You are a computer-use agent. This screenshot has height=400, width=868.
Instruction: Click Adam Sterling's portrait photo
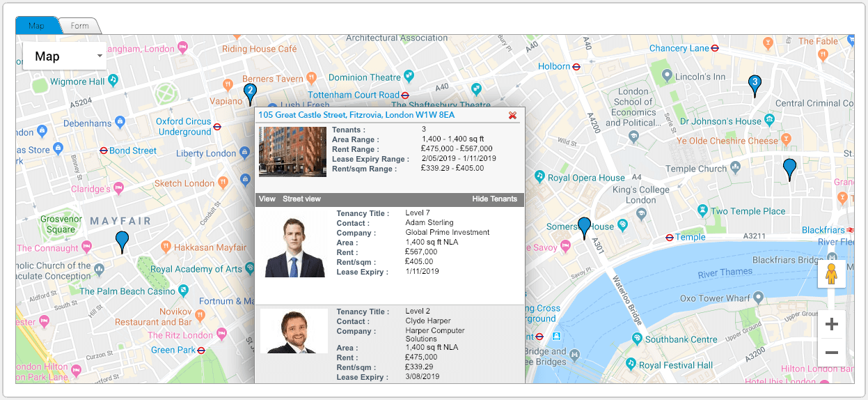(294, 248)
